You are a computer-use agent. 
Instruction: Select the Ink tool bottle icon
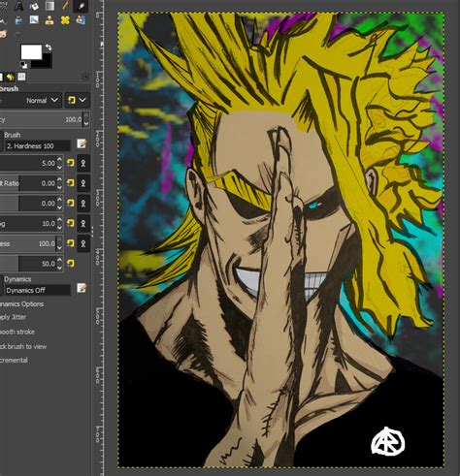click(x=19, y=20)
